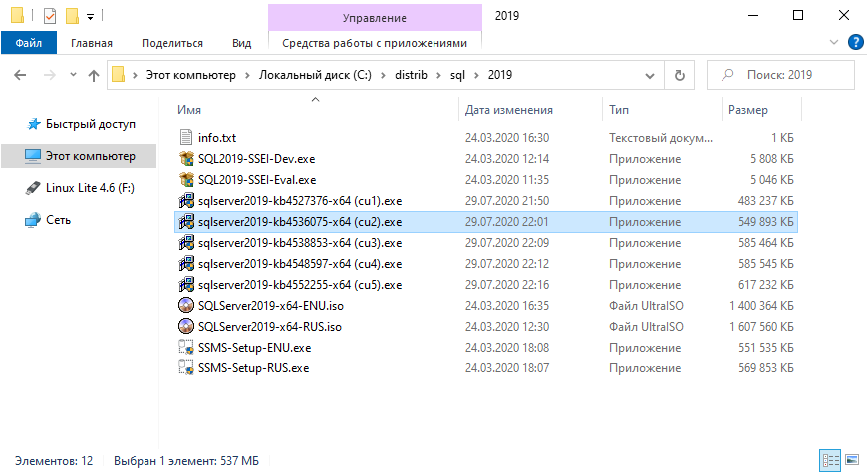
Task: Click the folder icon in the address bar
Action: (118, 74)
